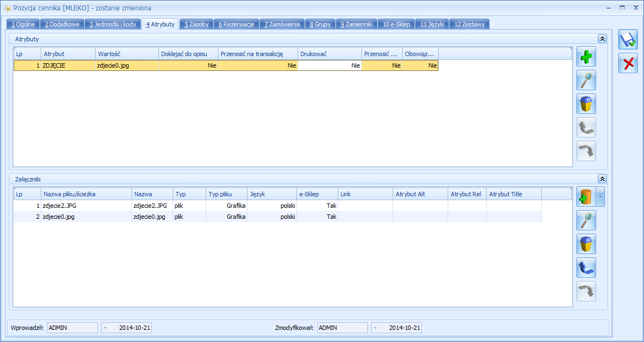Add attachment with database plus icon
This screenshot has width=644, height=342.
pyautogui.click(x=586, y=197)
